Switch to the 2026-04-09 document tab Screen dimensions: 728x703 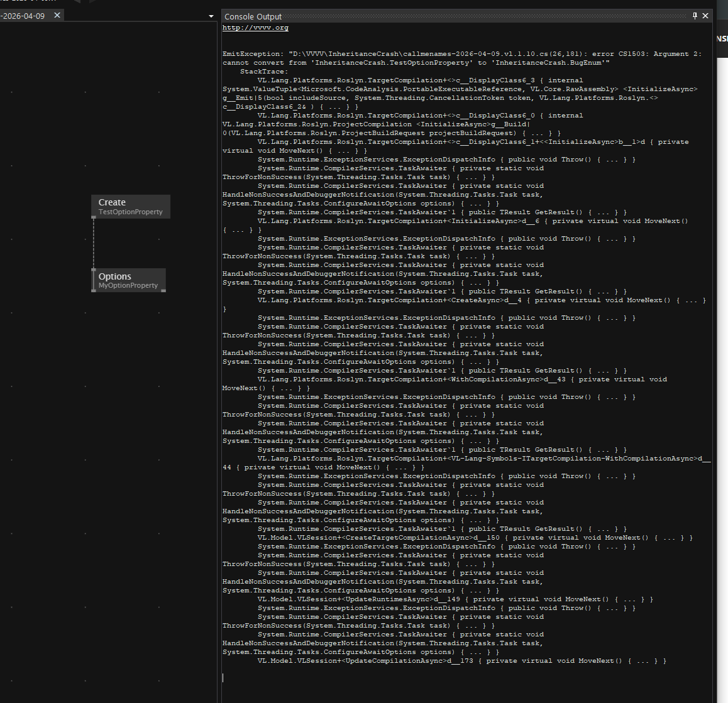click(24, 16)
